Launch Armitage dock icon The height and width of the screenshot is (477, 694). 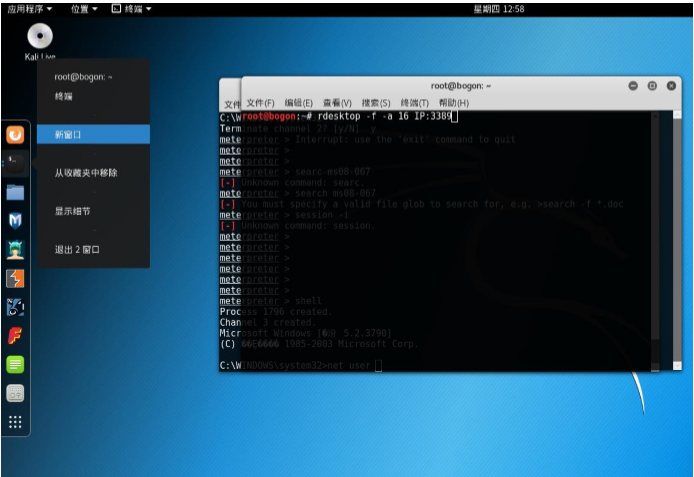pyautogui.click(x=15, y=250)
